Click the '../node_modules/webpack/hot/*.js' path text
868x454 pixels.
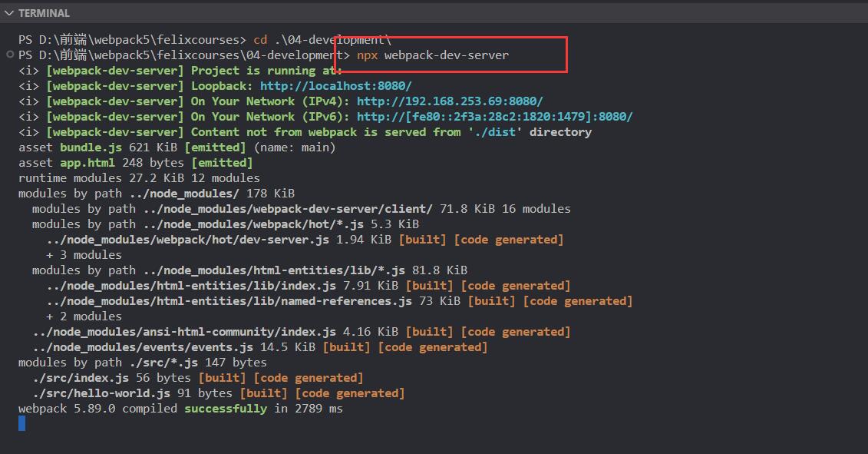253,224
